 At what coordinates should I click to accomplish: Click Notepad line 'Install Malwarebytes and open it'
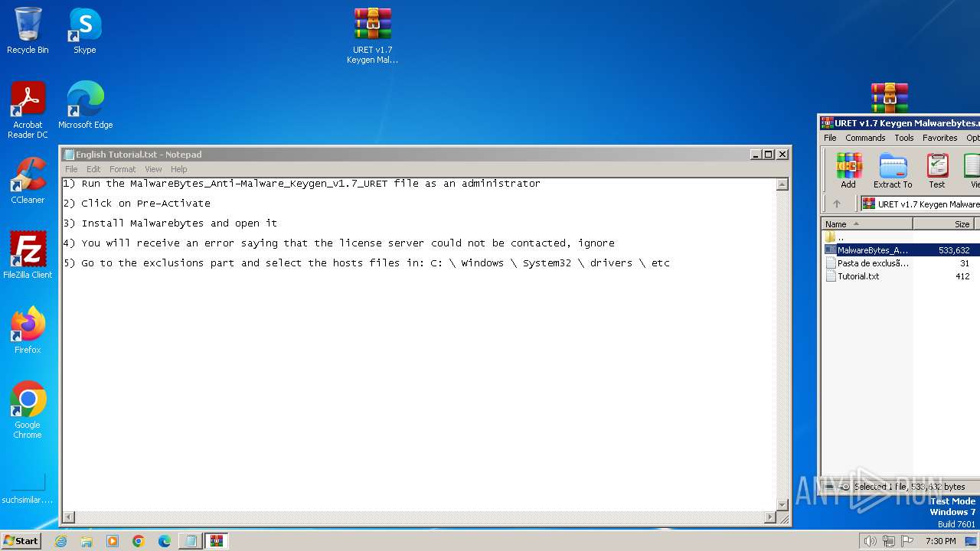pyautogui.click(x=170, y=223)
